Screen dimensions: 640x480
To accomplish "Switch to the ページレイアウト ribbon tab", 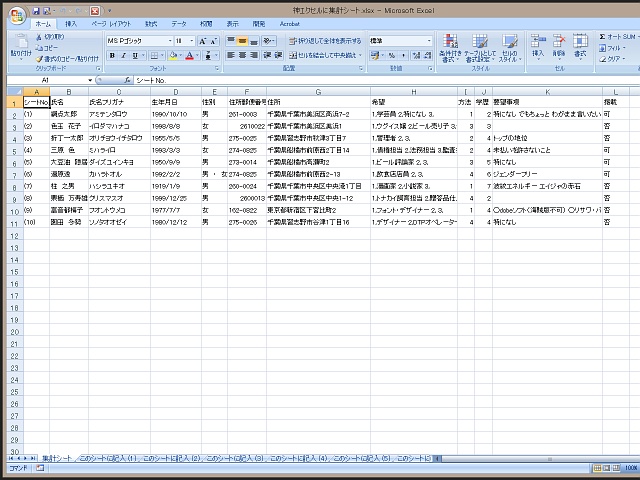I will (111, 24).
